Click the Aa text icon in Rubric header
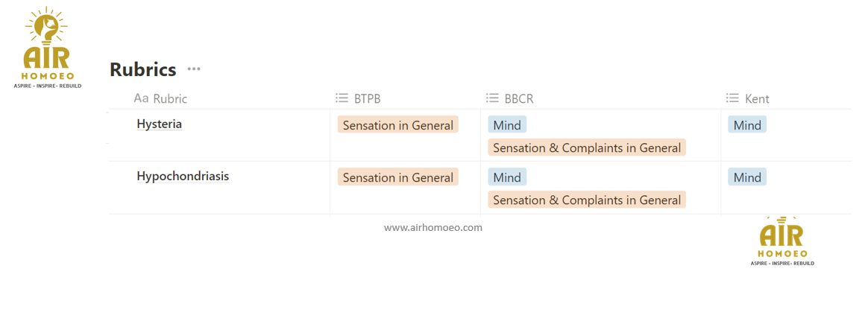Viewport: 868px width, 321px height. [x=141, y=98]
